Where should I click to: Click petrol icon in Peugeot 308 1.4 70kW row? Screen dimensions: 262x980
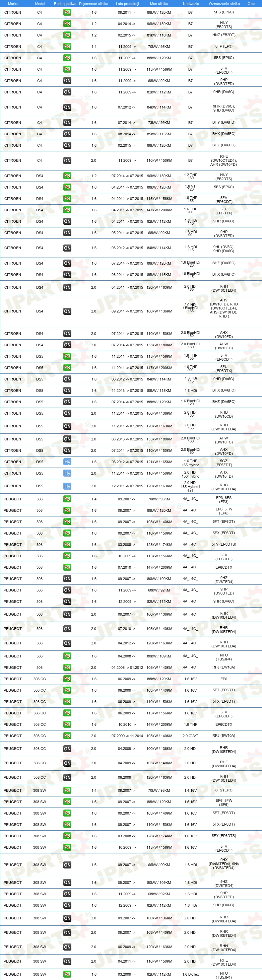coord(67,499)
